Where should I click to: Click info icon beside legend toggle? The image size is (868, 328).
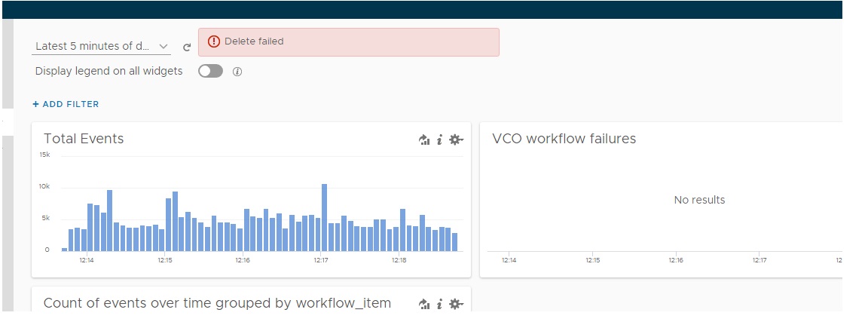(237, 72)
